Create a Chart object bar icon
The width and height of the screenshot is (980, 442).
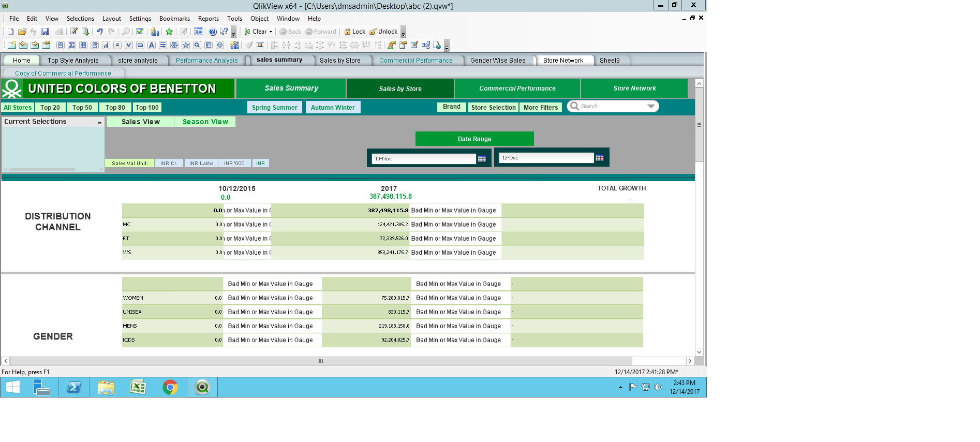click(x=106, y=45)
